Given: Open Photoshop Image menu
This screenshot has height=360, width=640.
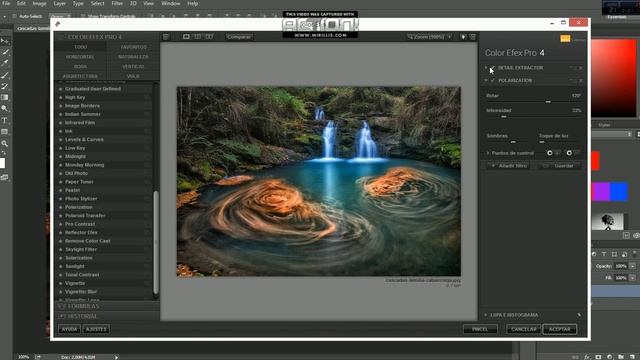Looking at the screenshot, I should tap(39, 3).
